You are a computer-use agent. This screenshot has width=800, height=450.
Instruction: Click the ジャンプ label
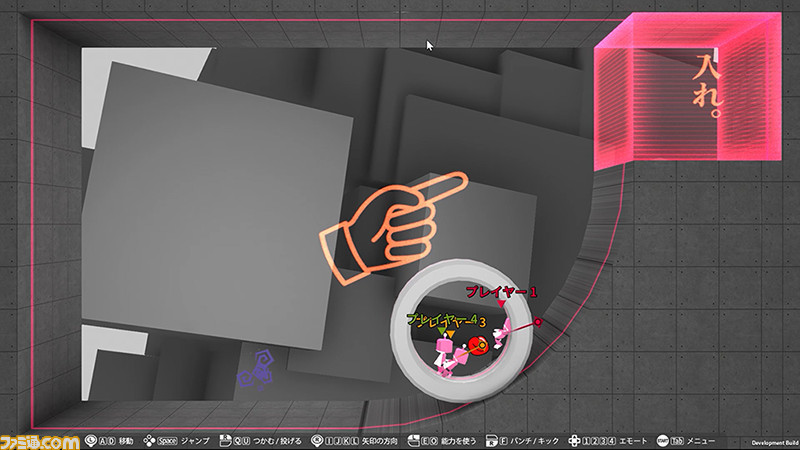click(x=195, y=441)
